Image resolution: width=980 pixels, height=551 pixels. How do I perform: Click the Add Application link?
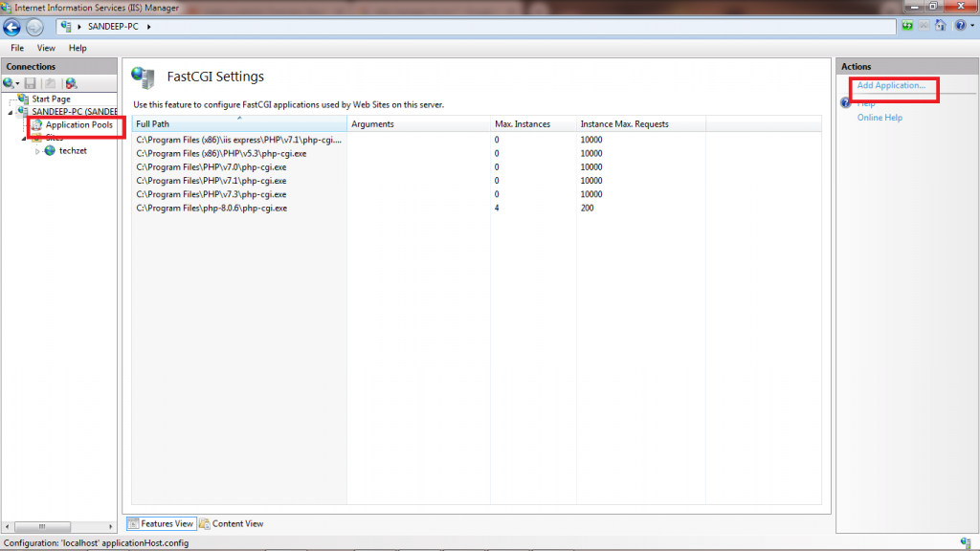tap(891, 86)
